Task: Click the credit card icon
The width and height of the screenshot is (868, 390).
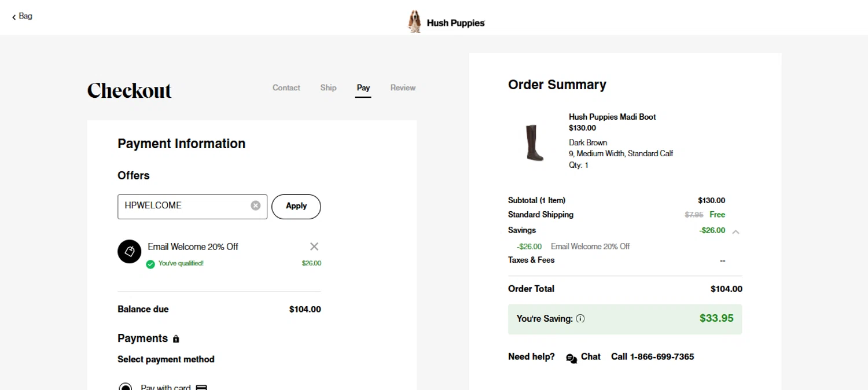Action: tap(201, 388)
